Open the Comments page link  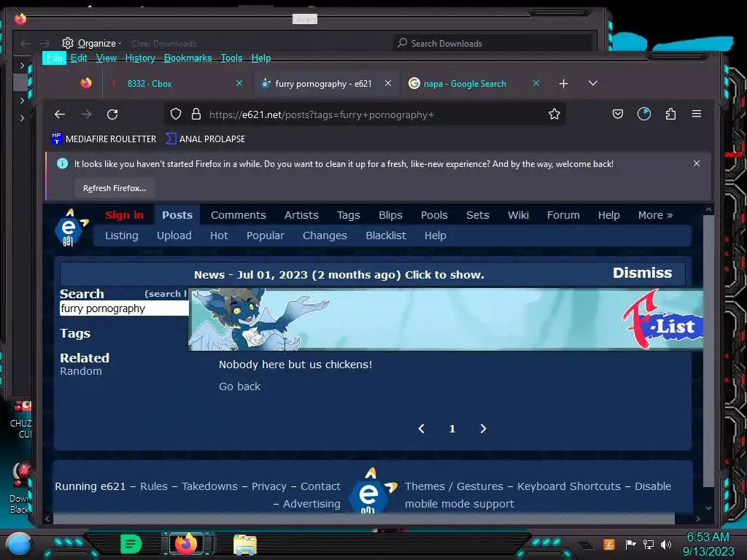[239, 215]
